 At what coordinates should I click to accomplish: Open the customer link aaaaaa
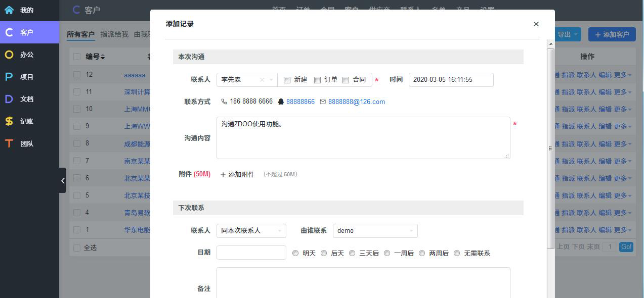(x=135, y=75)
